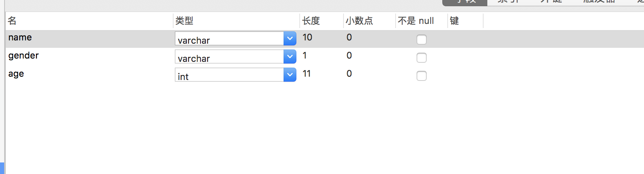Screen dimensions: 644x174
Task: Open the int type dropdown for age
Action: point(290,75)
